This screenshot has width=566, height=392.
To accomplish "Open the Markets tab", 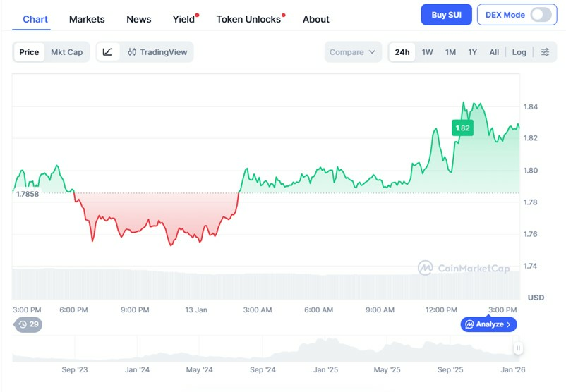I will coord(87,19).
